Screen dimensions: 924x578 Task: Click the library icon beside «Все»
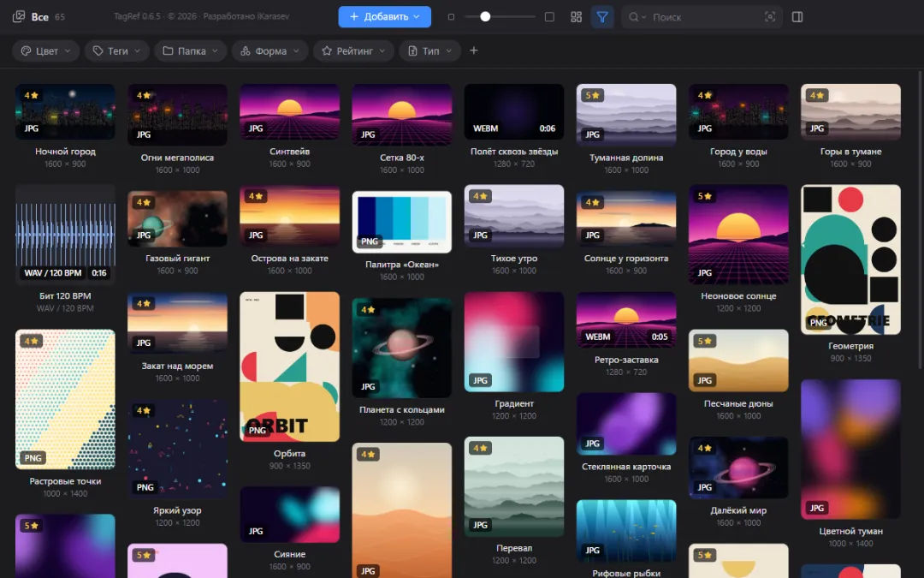point(19,16)
